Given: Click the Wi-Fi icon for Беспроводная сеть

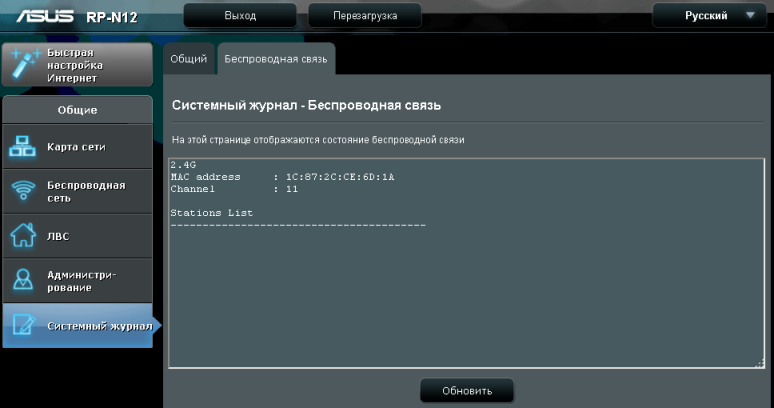Looking at the screenshot, I should coord(23,191).
